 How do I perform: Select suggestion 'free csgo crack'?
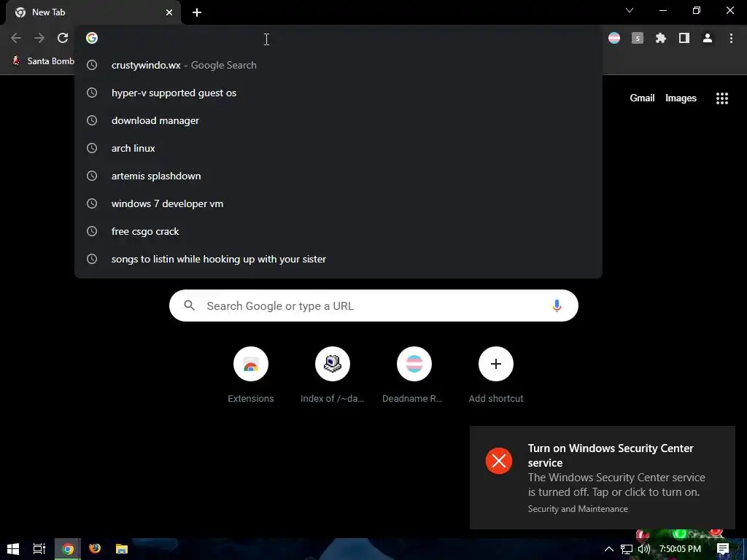pos(338,231)
